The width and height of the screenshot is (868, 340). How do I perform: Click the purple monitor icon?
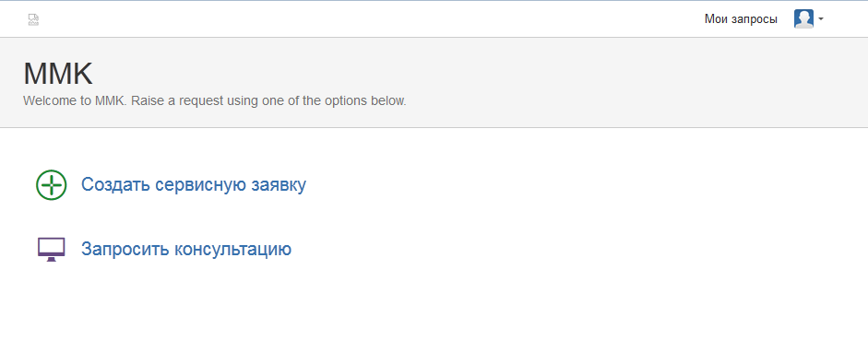click(x=52, y=250)
